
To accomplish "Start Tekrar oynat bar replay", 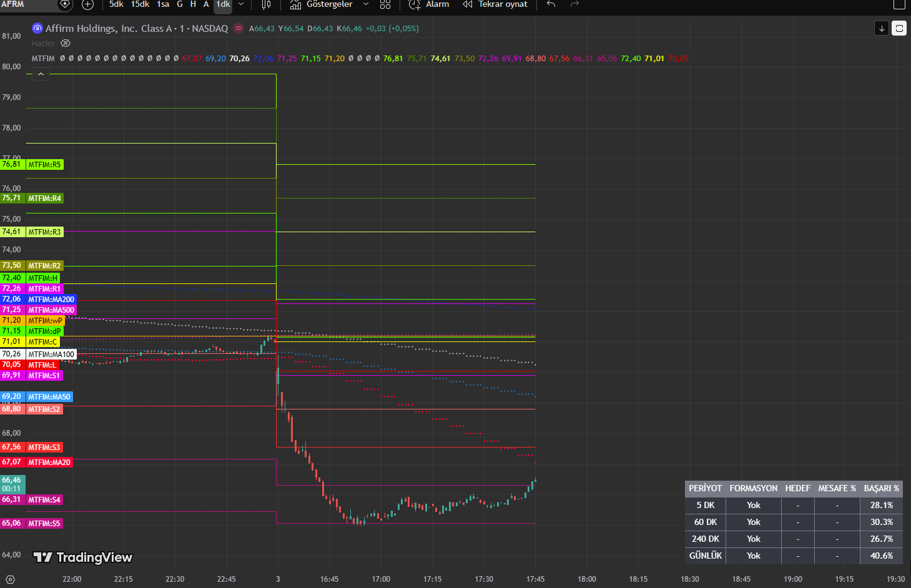I will (495, 4).
